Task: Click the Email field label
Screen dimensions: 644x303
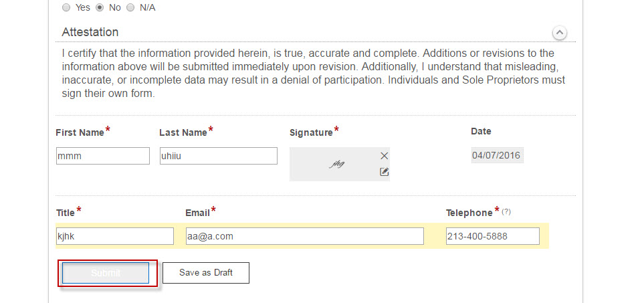Action: (x=197, y=213)
